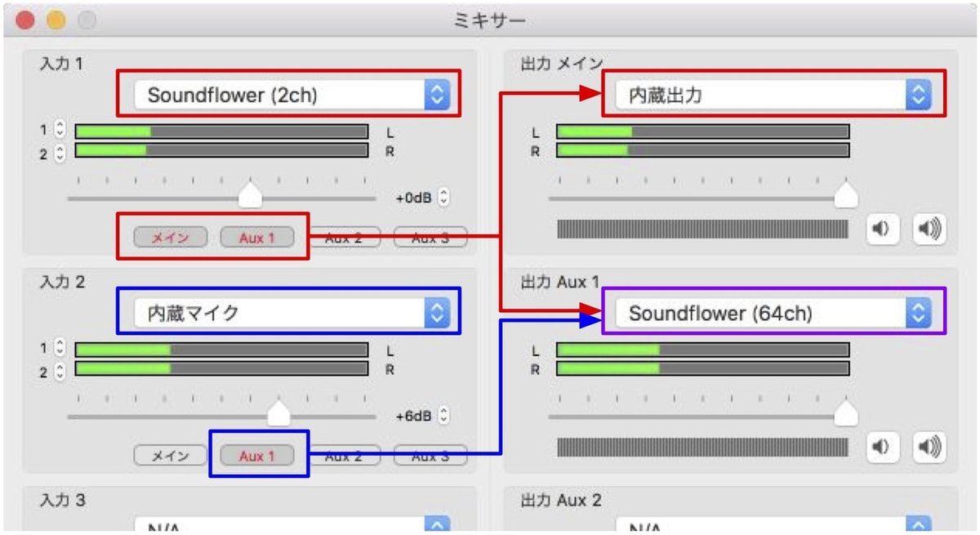Click the 出力 メイン loud speaker icon
The width and height of the screenshot is (980, 535).
coord(929,230)
